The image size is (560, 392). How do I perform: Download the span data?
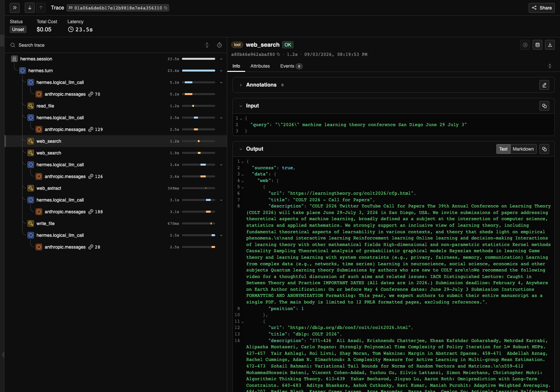click(550, 45)
